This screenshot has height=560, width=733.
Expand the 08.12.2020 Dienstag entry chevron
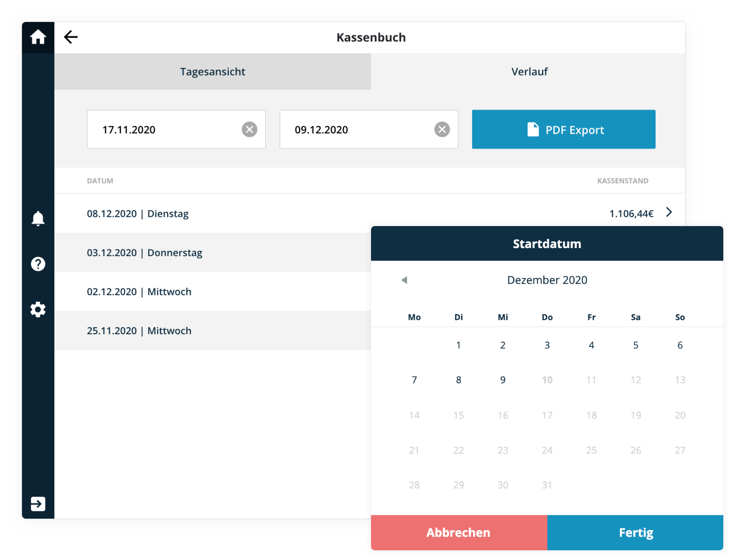(x=669, y=212)
